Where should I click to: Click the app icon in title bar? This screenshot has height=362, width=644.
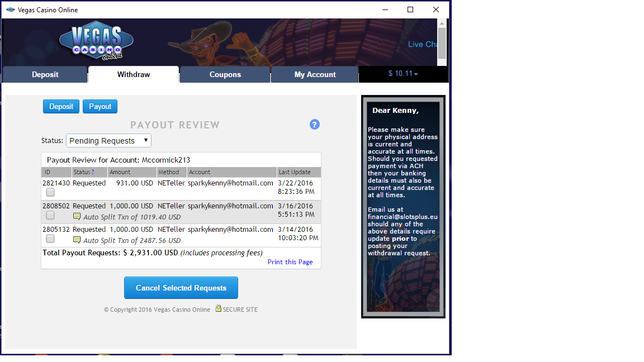coord(10,9)
